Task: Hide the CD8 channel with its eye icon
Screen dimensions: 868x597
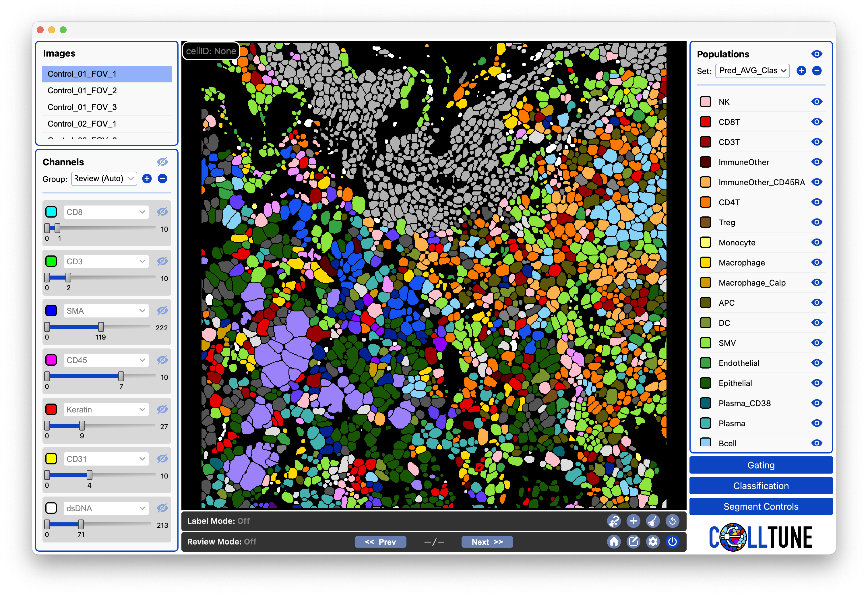Action: (x=162, y=212)
